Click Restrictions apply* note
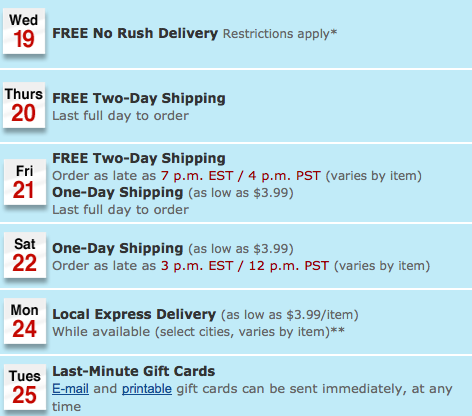 coord(280,34)
